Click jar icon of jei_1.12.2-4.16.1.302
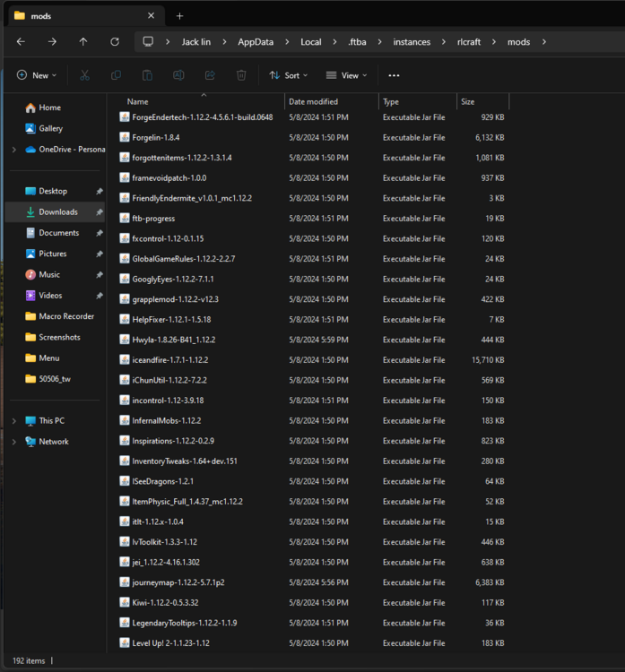 [x=125, y=562]
